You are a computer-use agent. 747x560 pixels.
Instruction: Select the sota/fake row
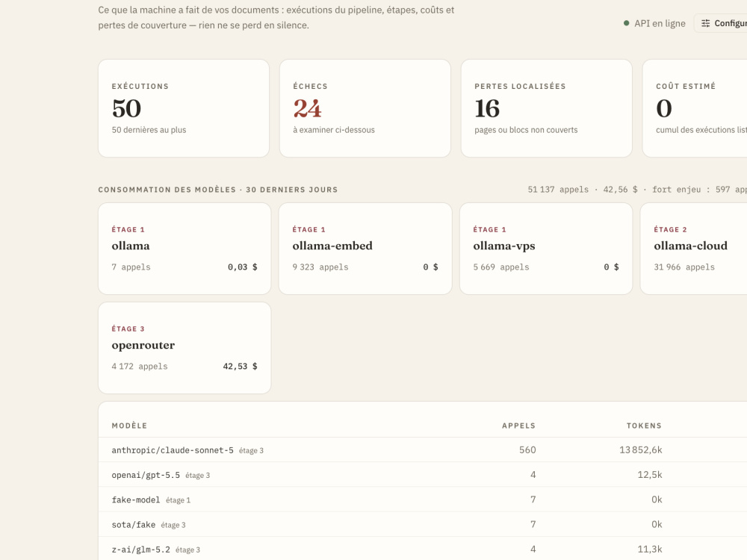(x=423, y=524)
